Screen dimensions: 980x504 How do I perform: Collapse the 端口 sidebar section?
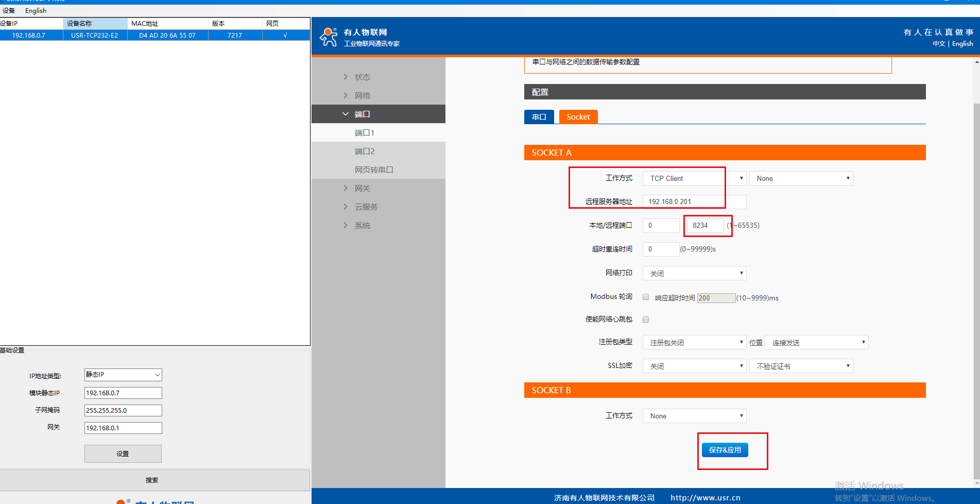click(362, 114)
